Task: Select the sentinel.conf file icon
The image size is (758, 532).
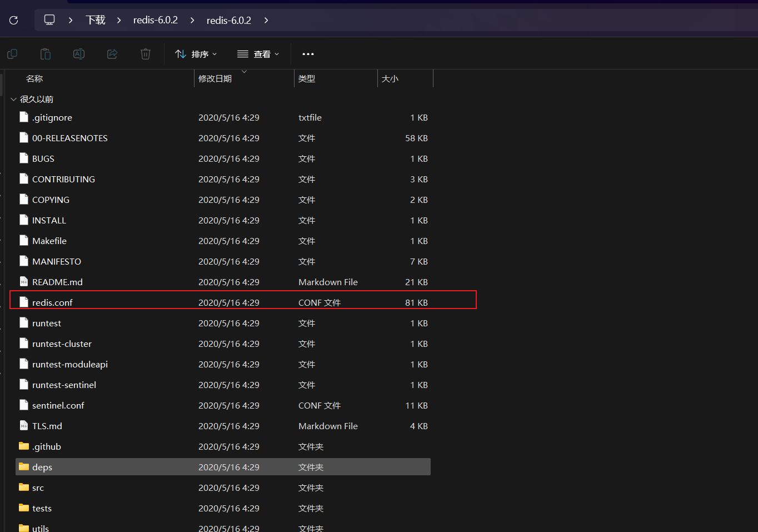Action: (x=24, y=405)
